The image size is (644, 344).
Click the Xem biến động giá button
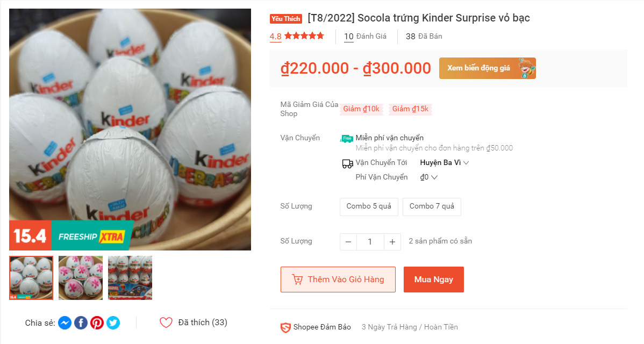pyautogui.click(x=487, y=68)
